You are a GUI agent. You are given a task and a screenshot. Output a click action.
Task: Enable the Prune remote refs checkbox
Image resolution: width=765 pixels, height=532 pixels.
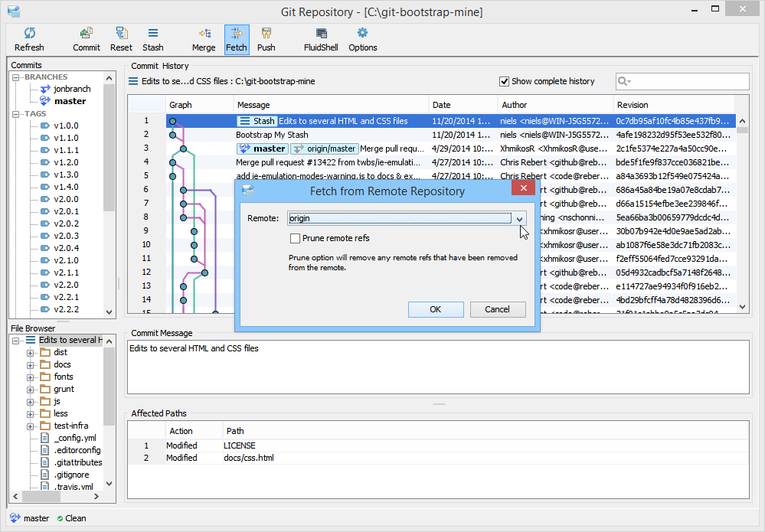click(295, 239)
